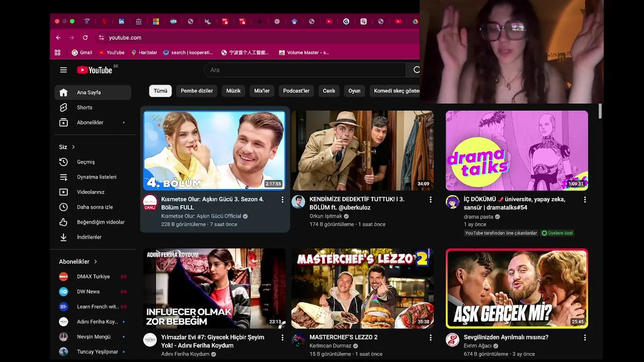The width and height of the screenshot is (644, 362).
Task: Open more options for Kısmetse Olur video
Action: click(282, 200)
